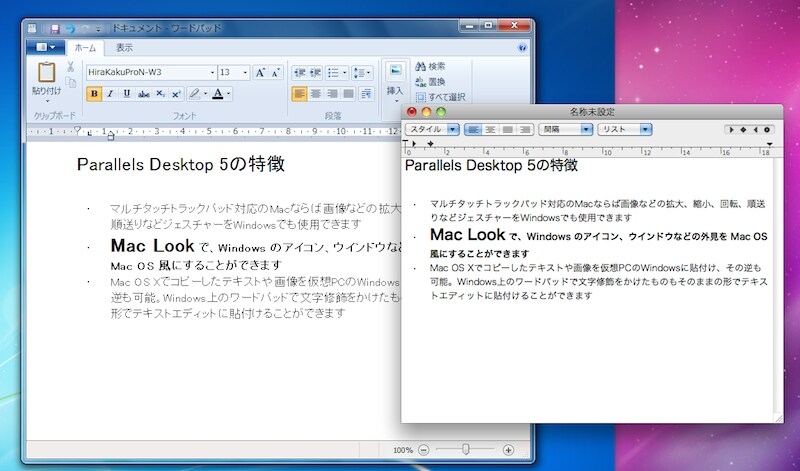800x471 pixels.
Task: Open the スタイル styles popup in TextEdit
Action: point(432,130)
